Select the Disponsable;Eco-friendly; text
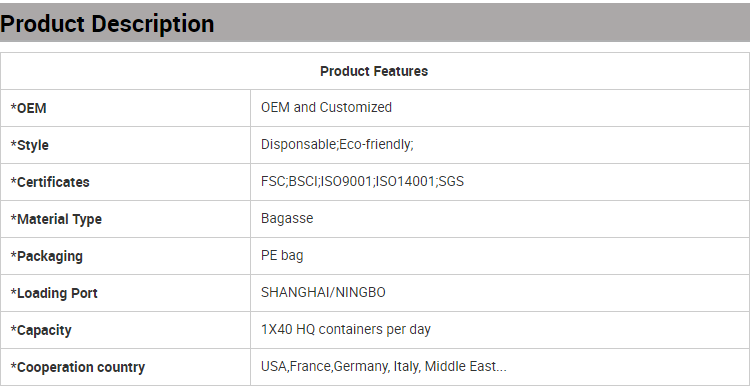This screenshot has height=389, width=753. pyautogui.click(x=337, y=144)
